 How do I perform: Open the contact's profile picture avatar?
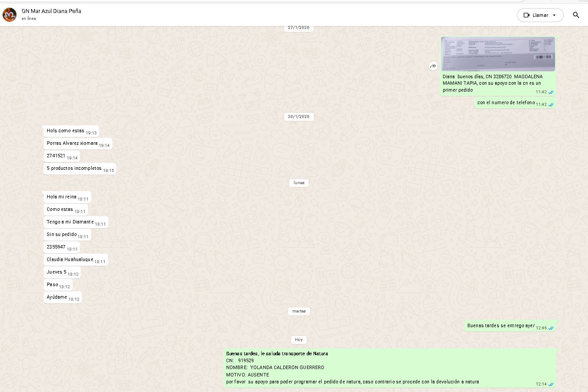tap(10, 15)
